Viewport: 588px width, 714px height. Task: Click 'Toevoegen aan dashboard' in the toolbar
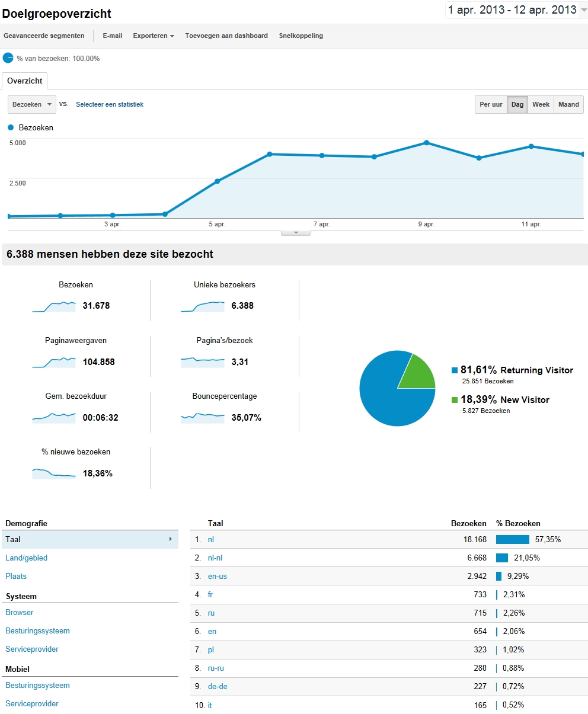point(226,36)
